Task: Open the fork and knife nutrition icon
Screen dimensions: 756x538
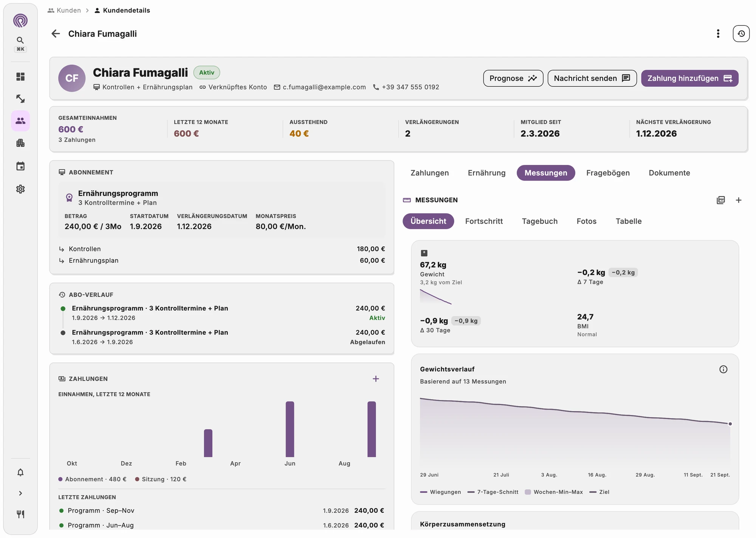Action: tap(20, 514)
